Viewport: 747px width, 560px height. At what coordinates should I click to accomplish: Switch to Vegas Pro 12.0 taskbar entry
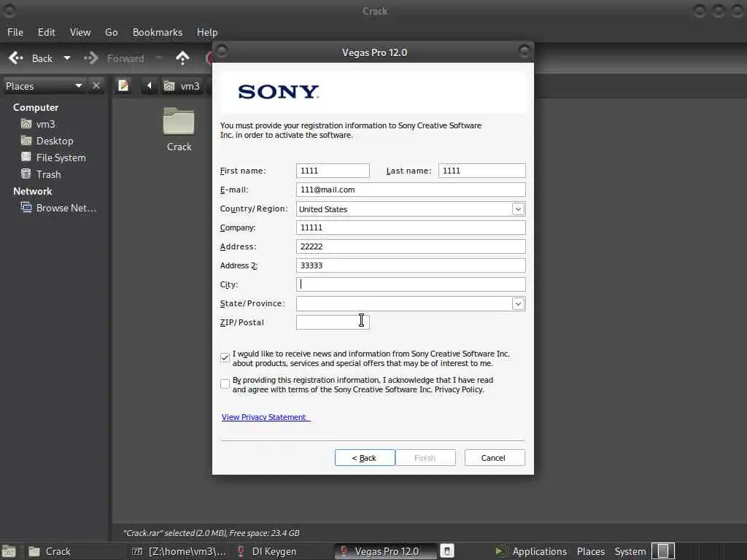click(384, 551)
